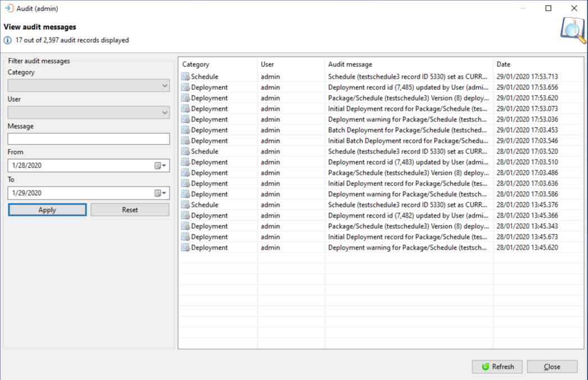This screenshot has width=588, height=380.
Task: Sort by the Audit message column header
Action: tap(409, 64)
